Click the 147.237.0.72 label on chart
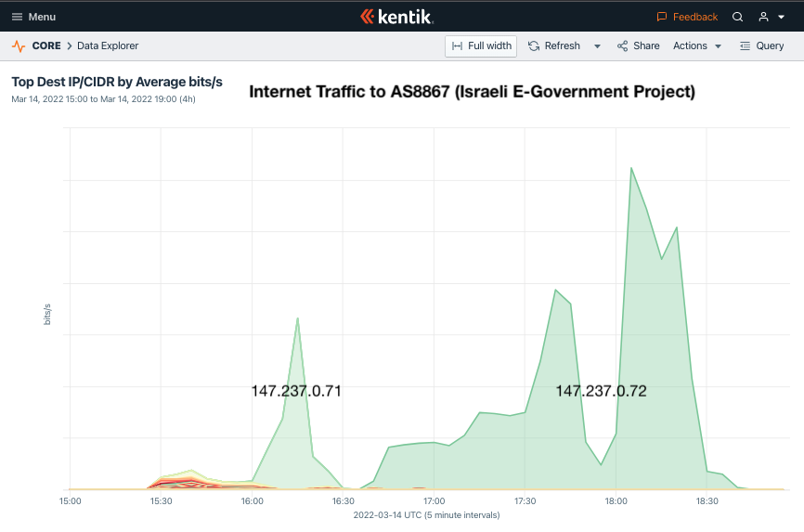Screen dimensions: 804x532 601,391
